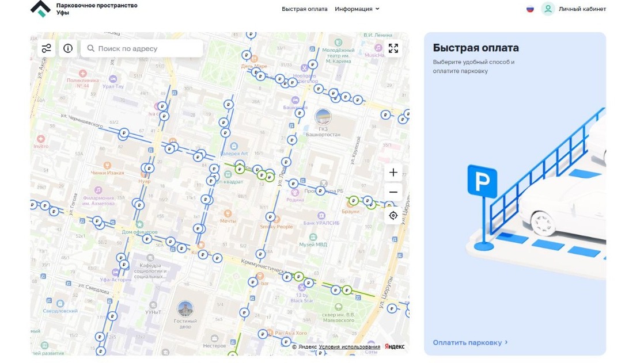Open the map filters settings icon
The image size is (644, 363).
coord(47,48)
